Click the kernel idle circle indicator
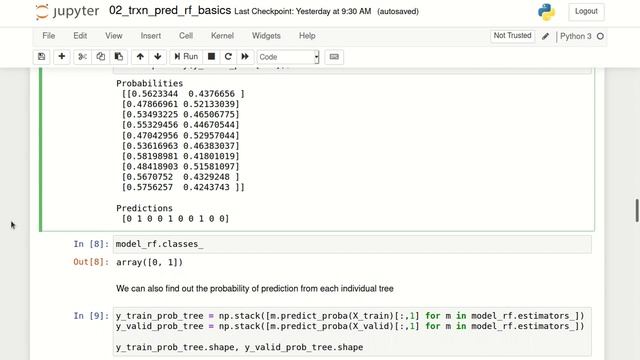The width and height of the screenshot is (640, 360). pyautogui.click(x=600, y=36)
